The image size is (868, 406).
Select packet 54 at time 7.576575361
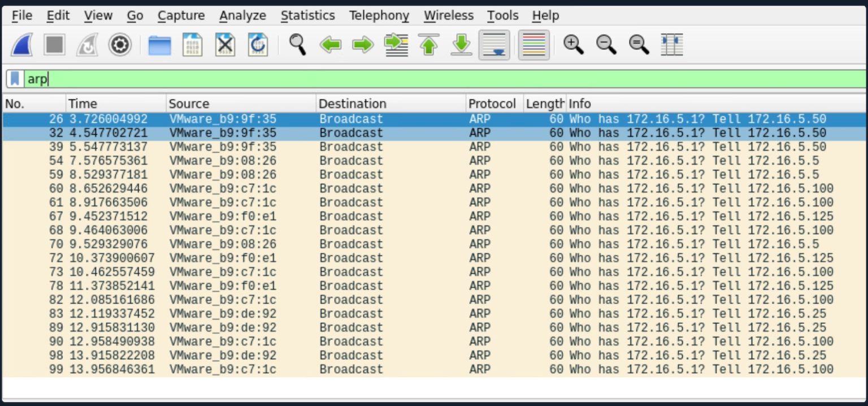click(x=434, y=161)
